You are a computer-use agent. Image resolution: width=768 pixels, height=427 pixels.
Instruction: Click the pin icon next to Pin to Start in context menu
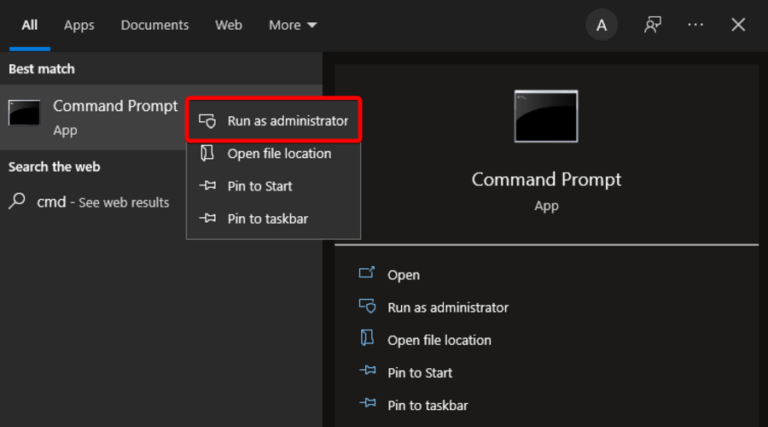pyautogui.click(x=208, y=186)
